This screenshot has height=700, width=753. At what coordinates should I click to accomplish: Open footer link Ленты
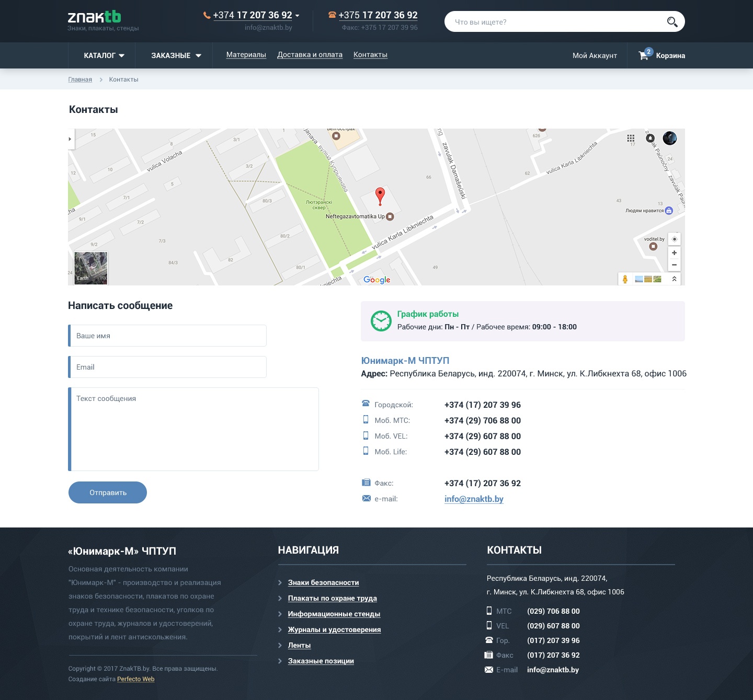(300, 645)
